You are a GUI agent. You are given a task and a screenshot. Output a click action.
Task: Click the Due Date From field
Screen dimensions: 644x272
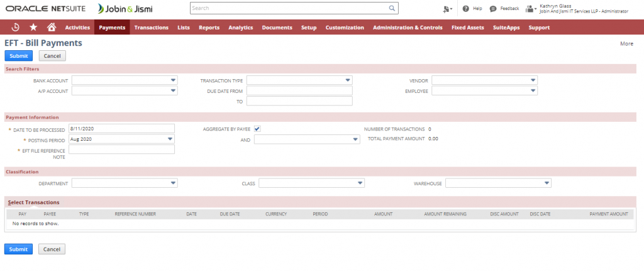click(299, 90)
